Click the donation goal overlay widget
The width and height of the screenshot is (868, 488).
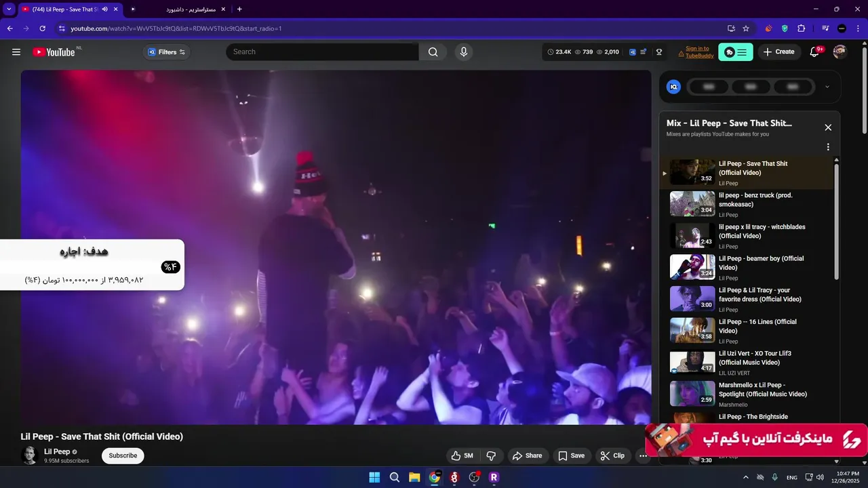click(92, 265)
